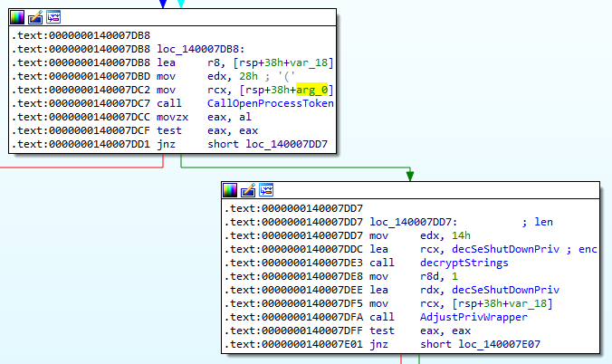Click the pencil edit icon on the bottom block
The image size is (612, 364).
click(x=248, y=190)
